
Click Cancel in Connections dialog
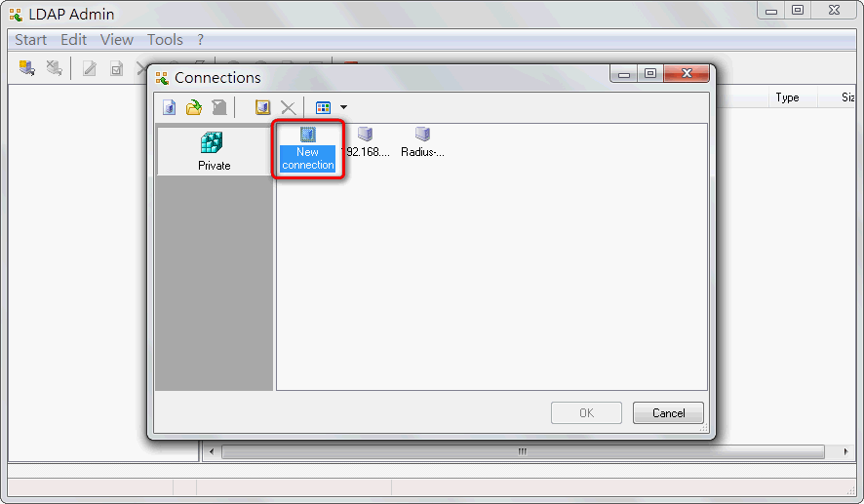coord(668,412)
